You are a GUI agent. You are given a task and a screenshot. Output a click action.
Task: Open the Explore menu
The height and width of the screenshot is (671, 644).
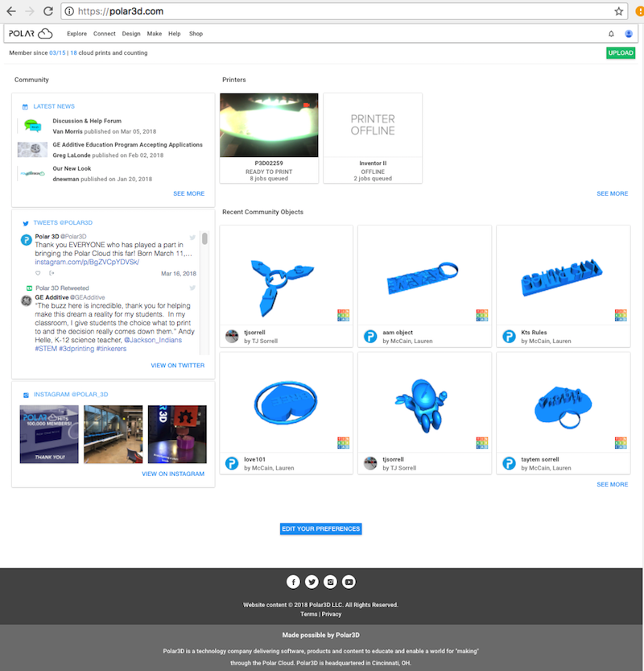coord(76,34)
